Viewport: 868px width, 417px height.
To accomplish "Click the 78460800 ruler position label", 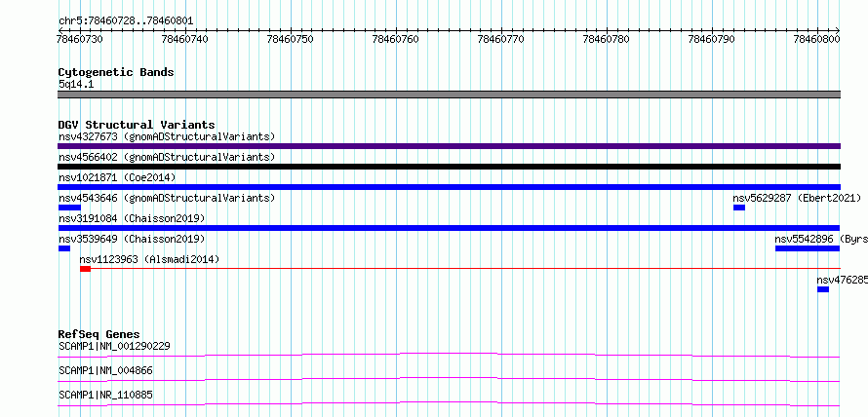I will (x=816, y=39).
